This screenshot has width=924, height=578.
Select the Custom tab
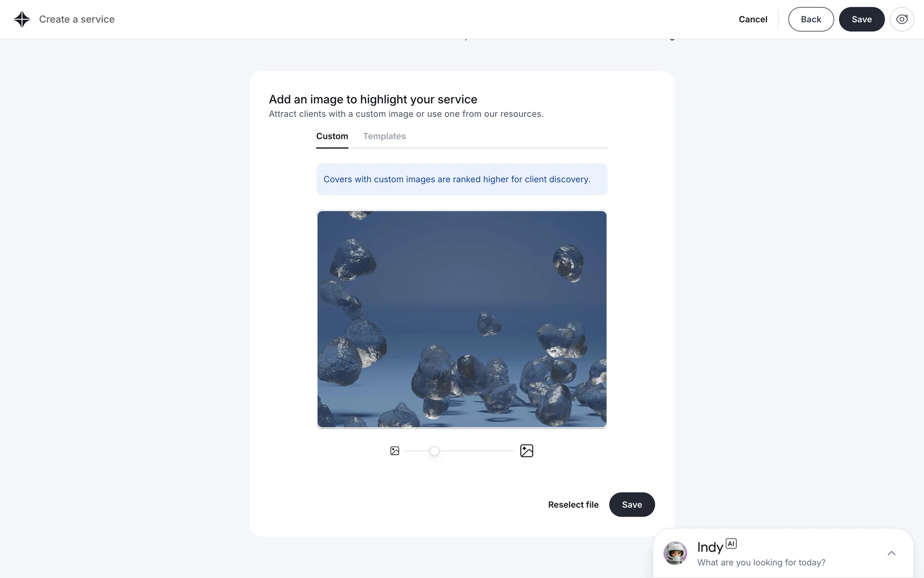pos(332,136)
